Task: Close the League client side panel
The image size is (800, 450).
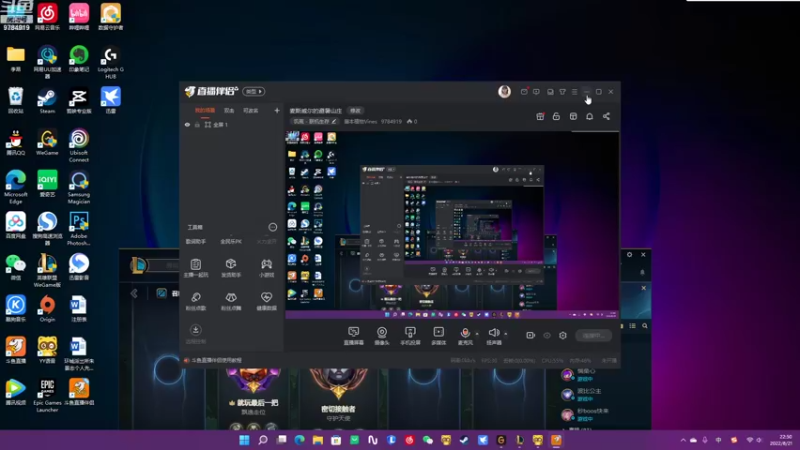Action: (x=643, y=288)
